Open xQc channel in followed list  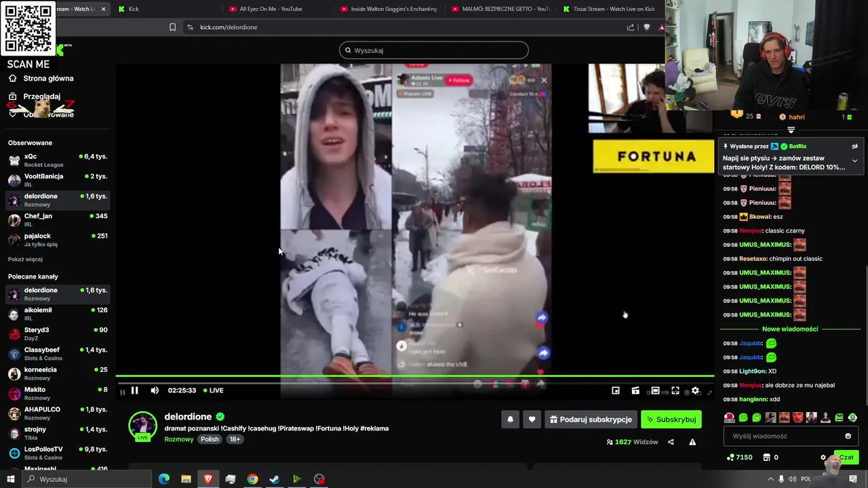click(58, 160)
